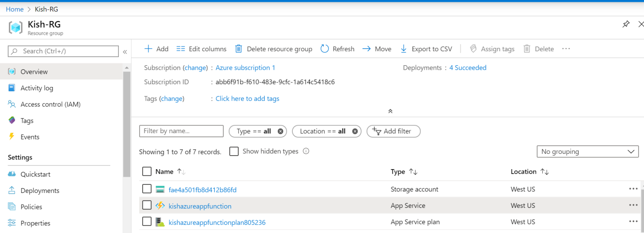Remove the Type filter using its x icon
The image size is (644, 233).
tap(281, 131)
